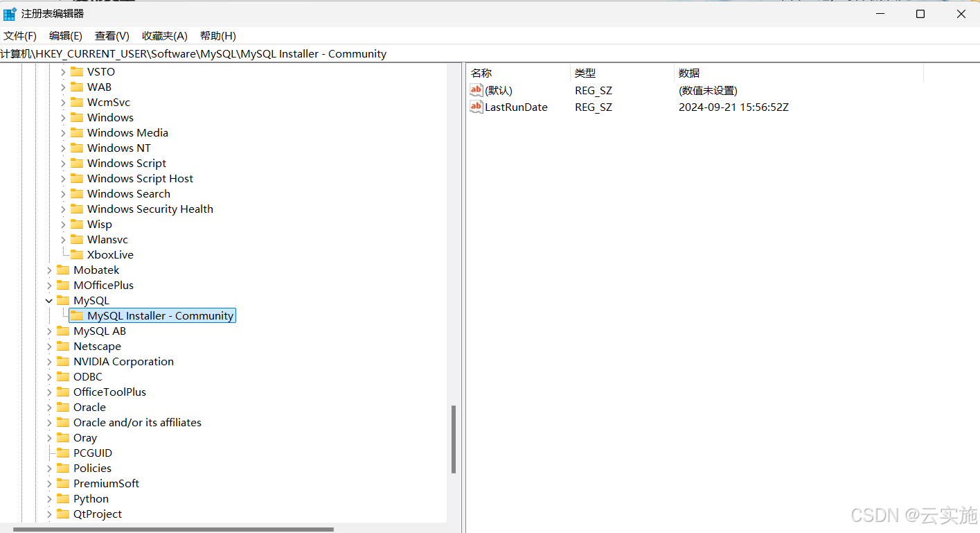This screenshot has width=980, height=533.
Task: Click the MySQL folder icon
Action: (x=63, y=301)
